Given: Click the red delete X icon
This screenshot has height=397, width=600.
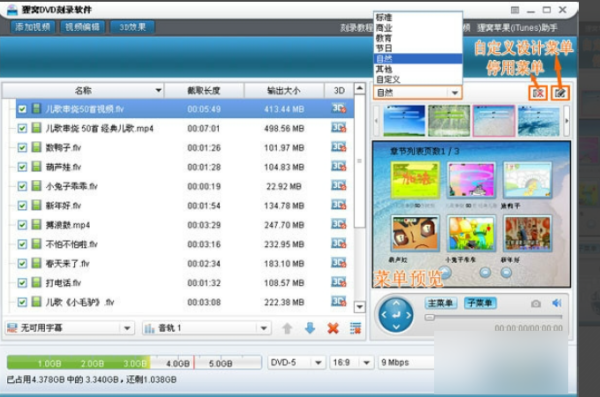Looking at the screenshot, I should (x=333, y=328).
